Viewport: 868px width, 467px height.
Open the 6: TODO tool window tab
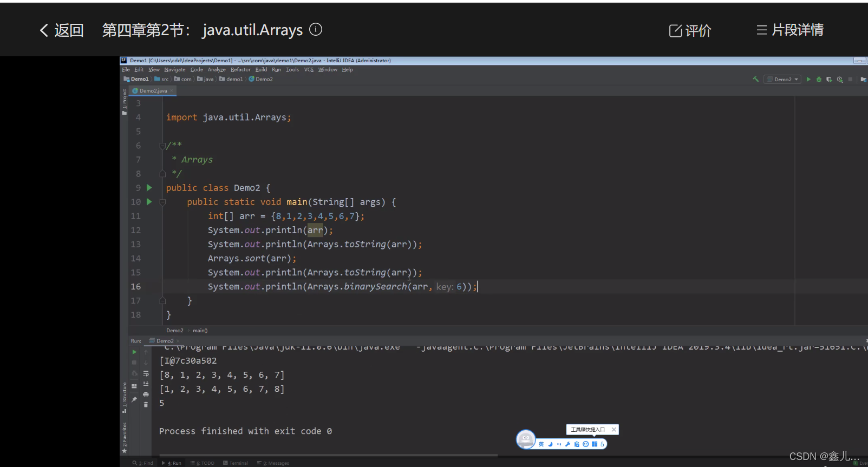pyautogui.click(x=203, y=463)
